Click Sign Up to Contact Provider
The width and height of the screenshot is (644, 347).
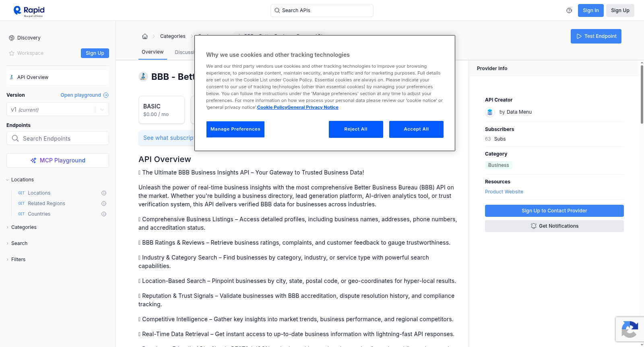click(554, 211)
